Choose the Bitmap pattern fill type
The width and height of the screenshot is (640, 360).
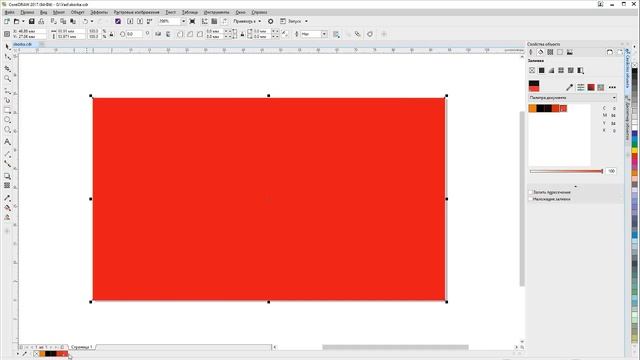[571, 71]
